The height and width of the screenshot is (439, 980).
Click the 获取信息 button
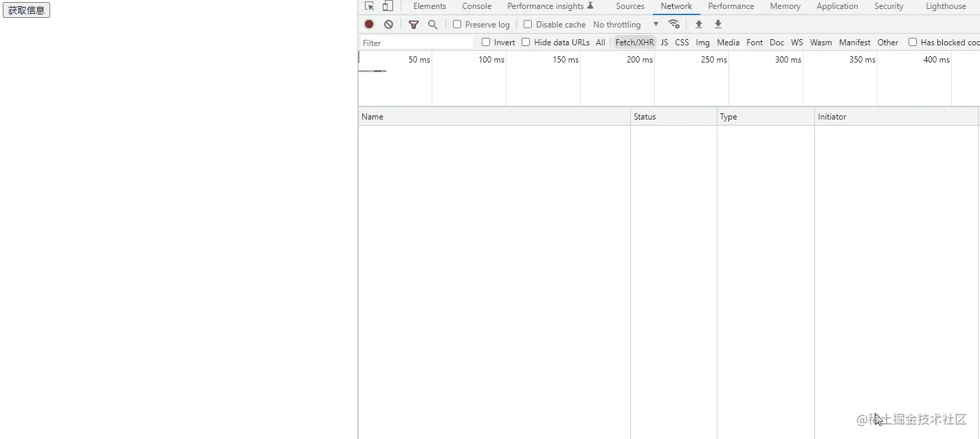26,10
